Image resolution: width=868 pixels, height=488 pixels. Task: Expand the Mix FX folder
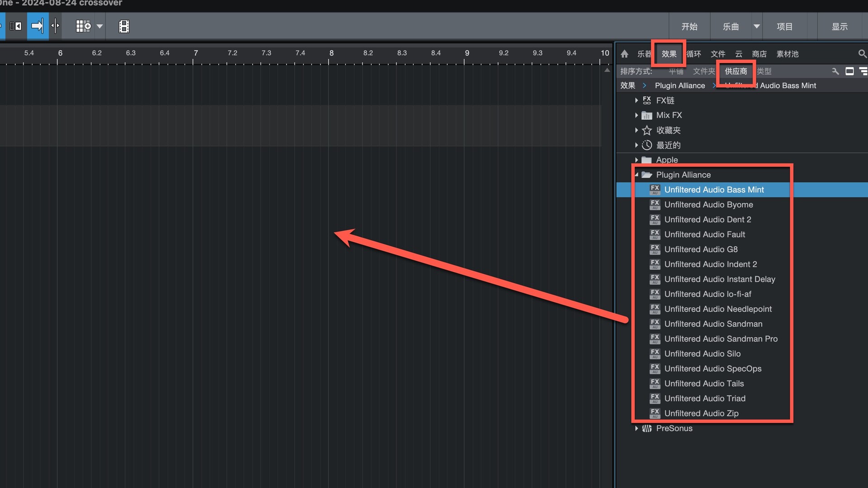(636, 115)
